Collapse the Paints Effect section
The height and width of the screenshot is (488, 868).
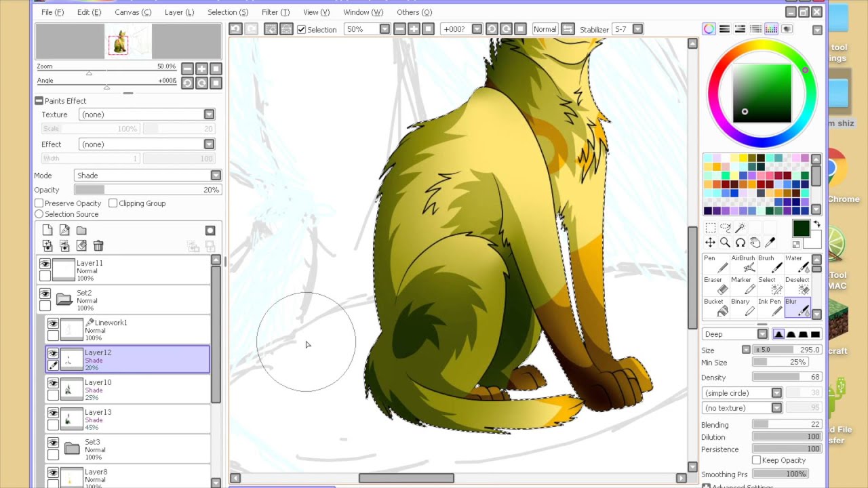point(39,101)
